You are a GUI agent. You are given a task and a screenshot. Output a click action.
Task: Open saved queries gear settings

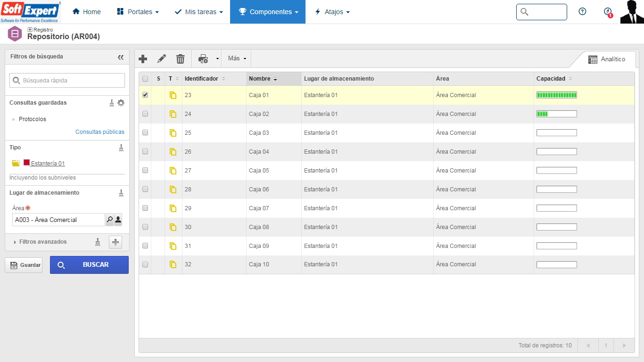pyautogui.click(x=121, y=103)
